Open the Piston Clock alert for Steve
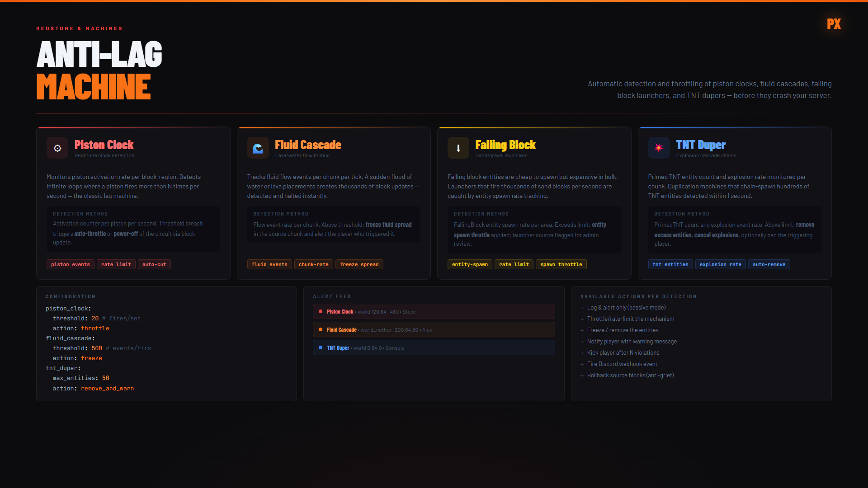This screenshot has height=488, width=868. pos(434,312)
